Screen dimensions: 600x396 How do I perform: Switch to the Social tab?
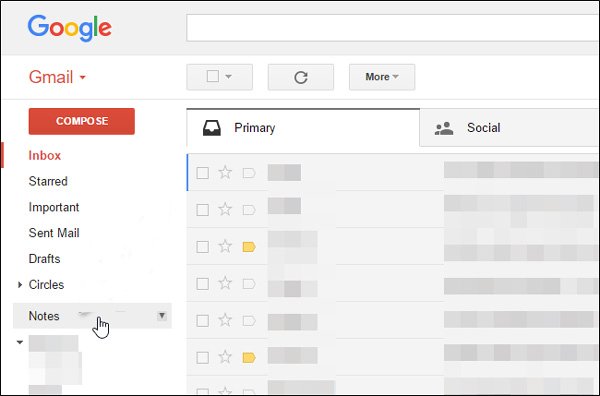tap(509, 128)
